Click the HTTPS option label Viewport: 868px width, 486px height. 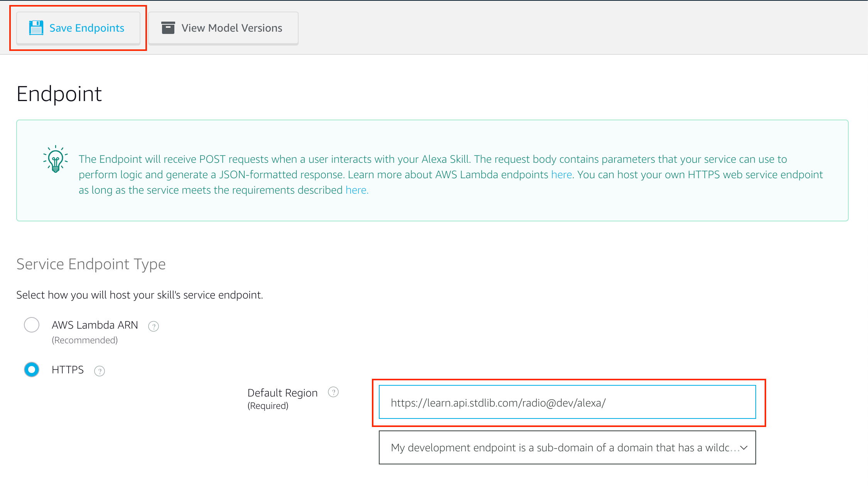coord(68,370)
